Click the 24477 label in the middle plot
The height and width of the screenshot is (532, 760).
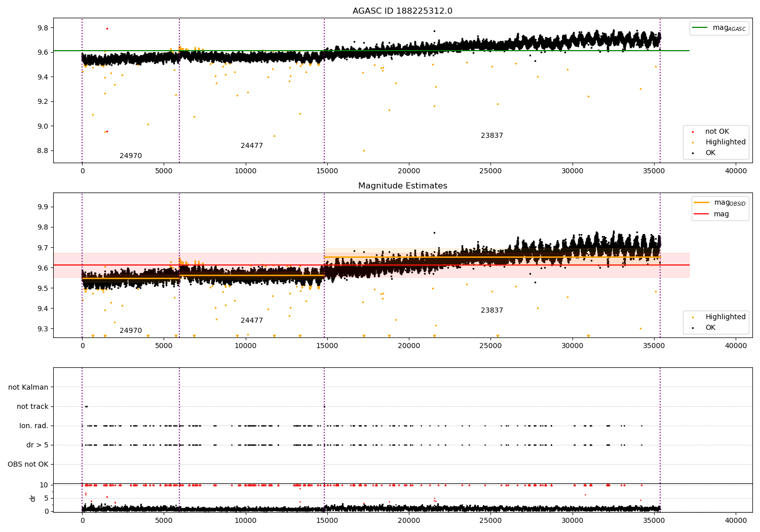coord(252,321)
